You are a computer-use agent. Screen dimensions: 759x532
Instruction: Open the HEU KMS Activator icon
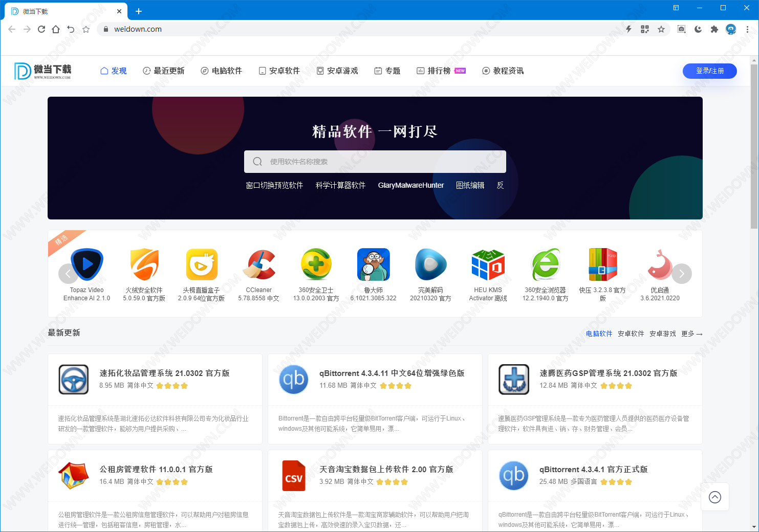click(488, 264)
